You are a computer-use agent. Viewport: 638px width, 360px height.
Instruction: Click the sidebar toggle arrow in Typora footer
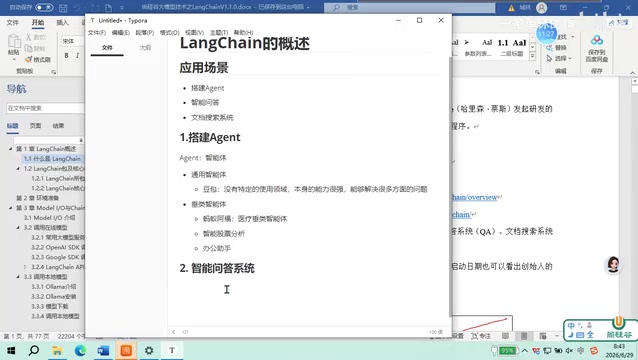[174, 332]
